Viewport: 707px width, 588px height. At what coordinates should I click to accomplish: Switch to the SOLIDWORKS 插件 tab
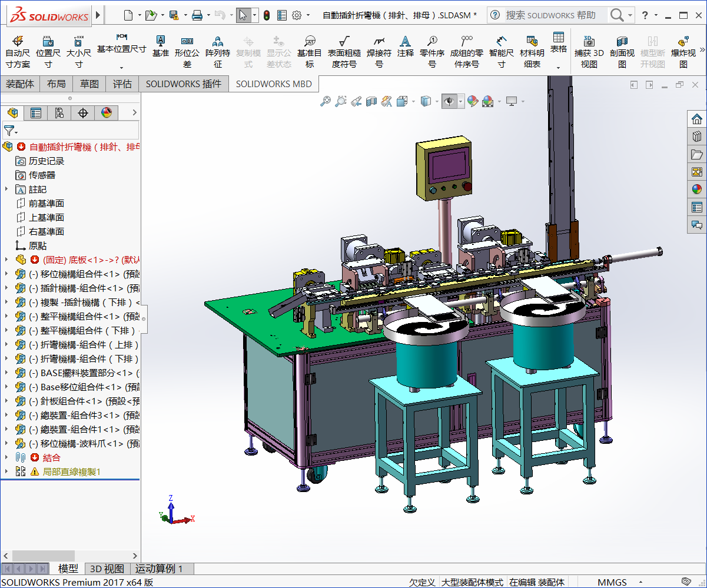click(x=184, y=84)
